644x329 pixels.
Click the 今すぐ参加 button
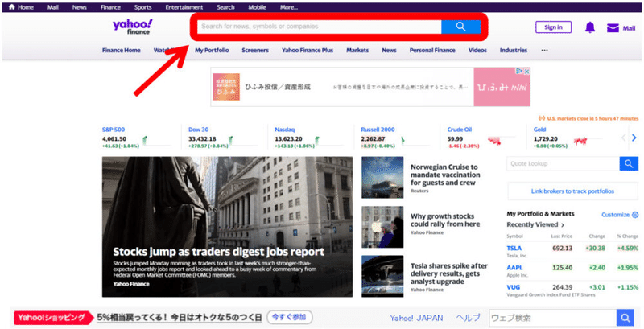290,317
